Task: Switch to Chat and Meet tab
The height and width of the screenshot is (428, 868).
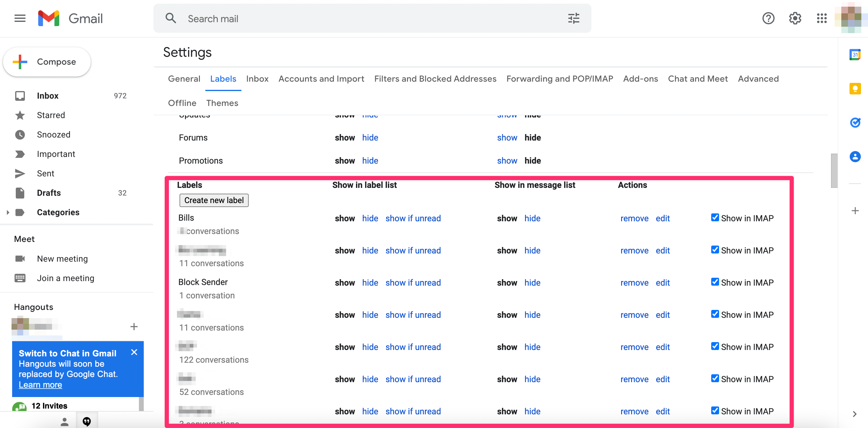Action: click(x=698, y=79)
